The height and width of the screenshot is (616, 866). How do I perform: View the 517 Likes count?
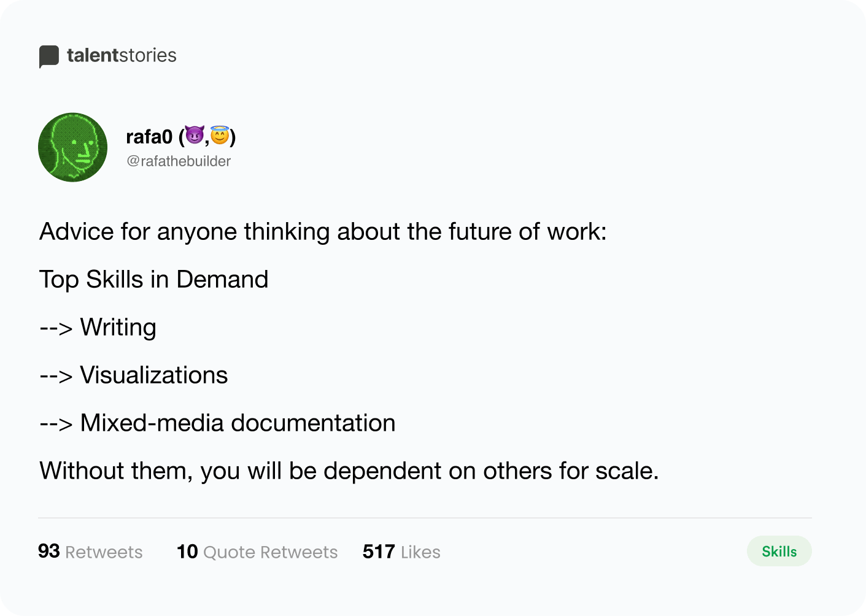(401, 552)
